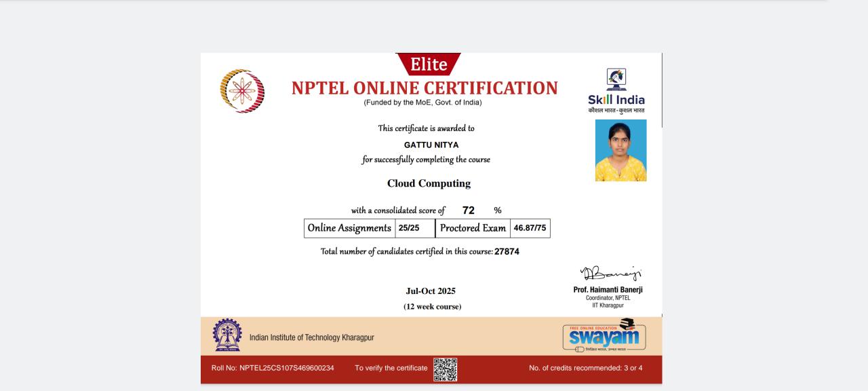
Task: Click the name GATTU NITYA
Action: point(431,145)
